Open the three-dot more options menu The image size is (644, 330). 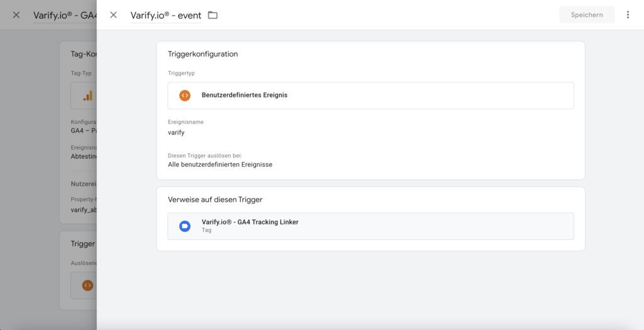[628, 15]
